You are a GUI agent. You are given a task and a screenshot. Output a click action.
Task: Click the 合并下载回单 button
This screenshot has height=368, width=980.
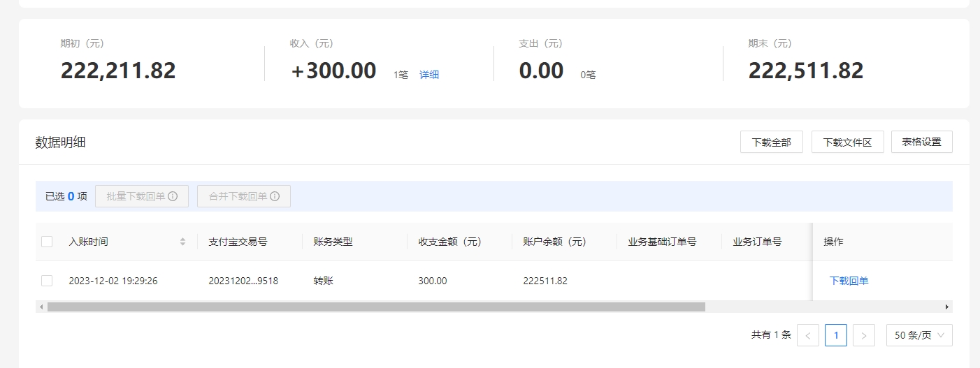[244, 196]
